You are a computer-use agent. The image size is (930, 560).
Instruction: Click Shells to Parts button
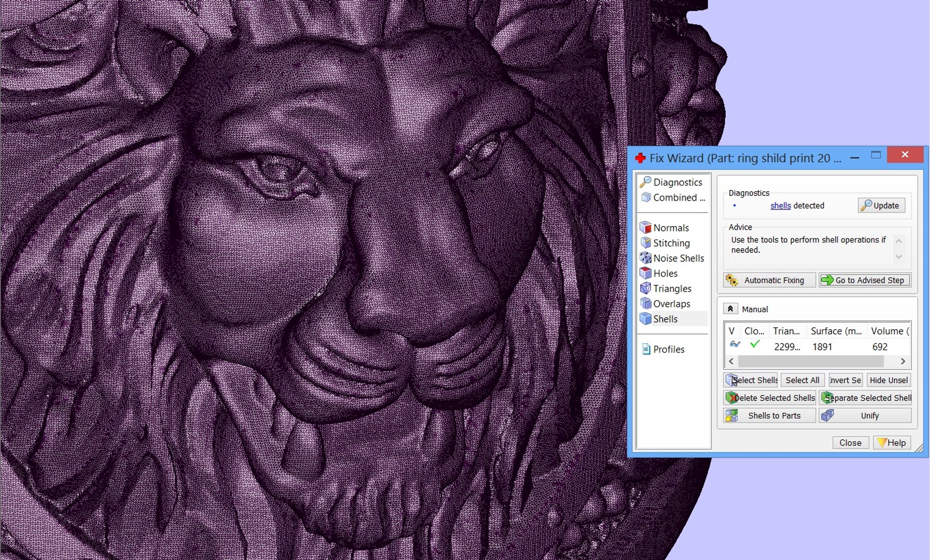point(769,415)
